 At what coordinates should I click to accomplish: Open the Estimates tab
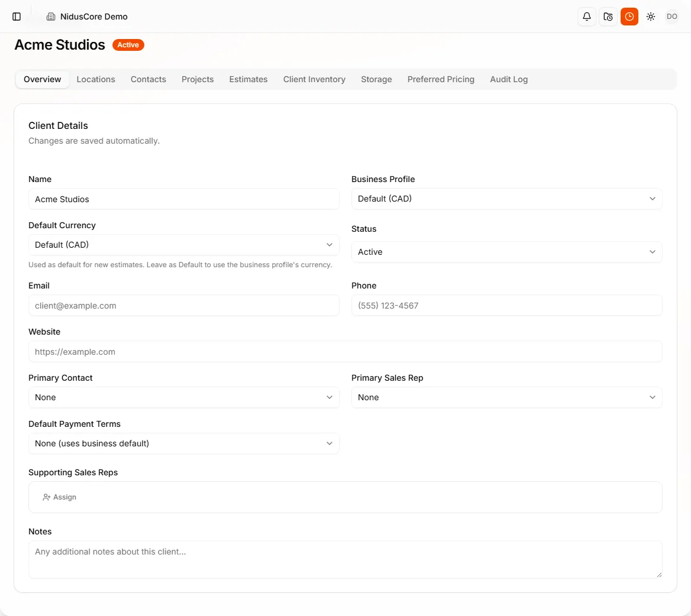(248, 79)
